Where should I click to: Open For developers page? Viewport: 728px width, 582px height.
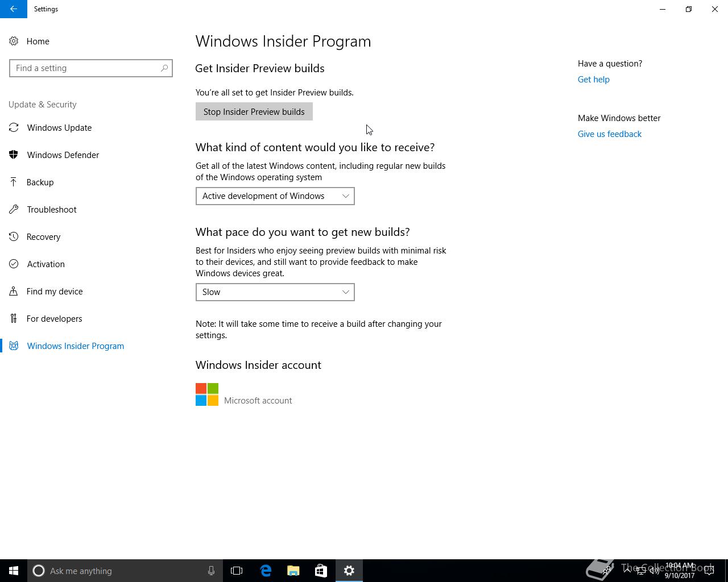pos(54,318)
